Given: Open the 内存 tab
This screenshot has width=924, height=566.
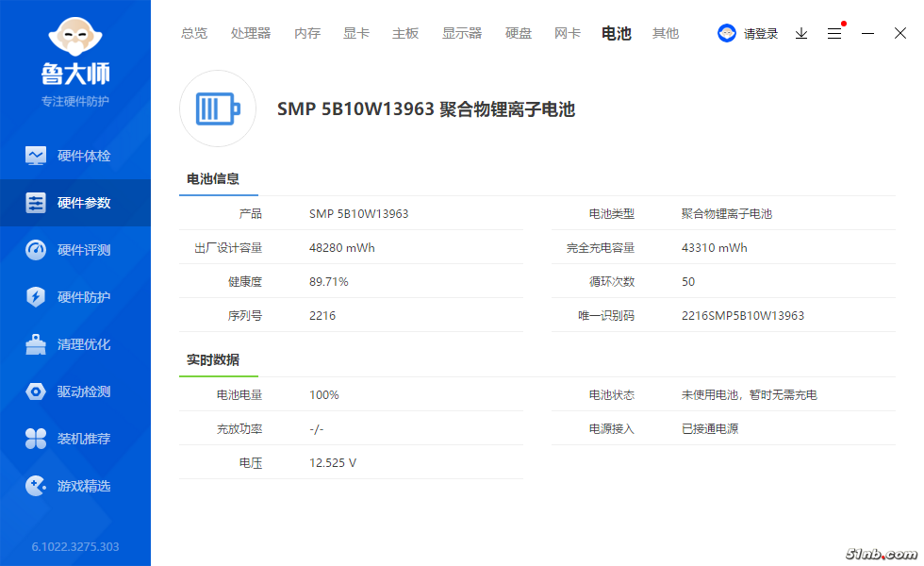Looking at the screenshot, I should click(307, 33).
